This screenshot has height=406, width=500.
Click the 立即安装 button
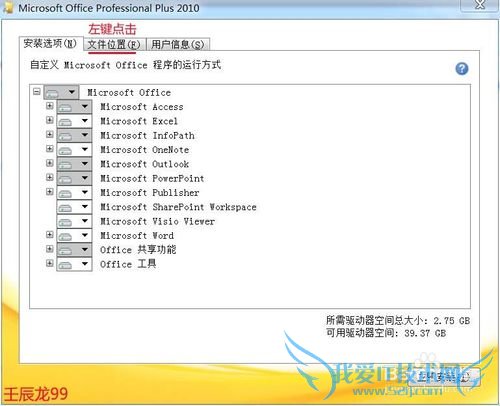click(x=444, y=377)
